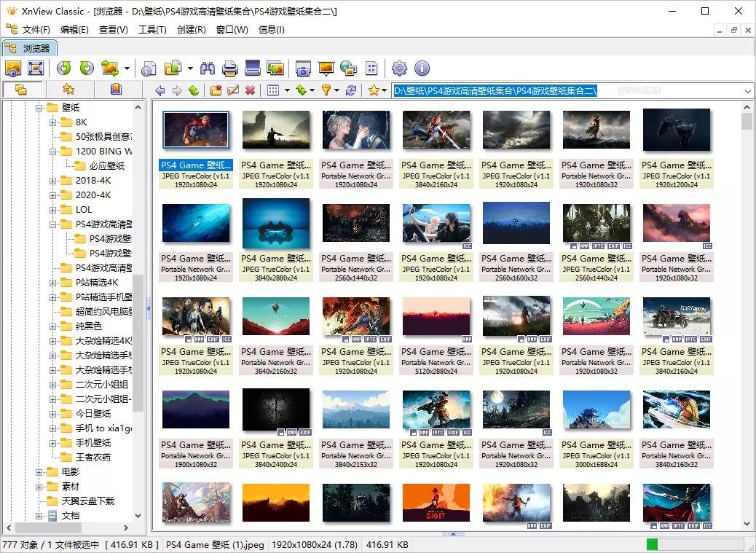Print the selected wallpaper
Viewport: 756px width, 553px height.
[x=229, y=68]
